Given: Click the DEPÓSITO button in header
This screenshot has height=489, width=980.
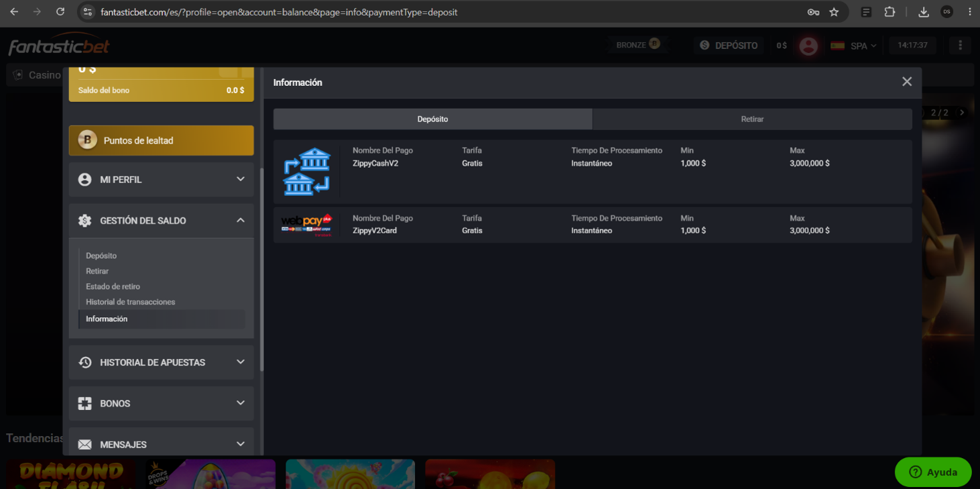Looking at the screenshot, I should 729,46.
